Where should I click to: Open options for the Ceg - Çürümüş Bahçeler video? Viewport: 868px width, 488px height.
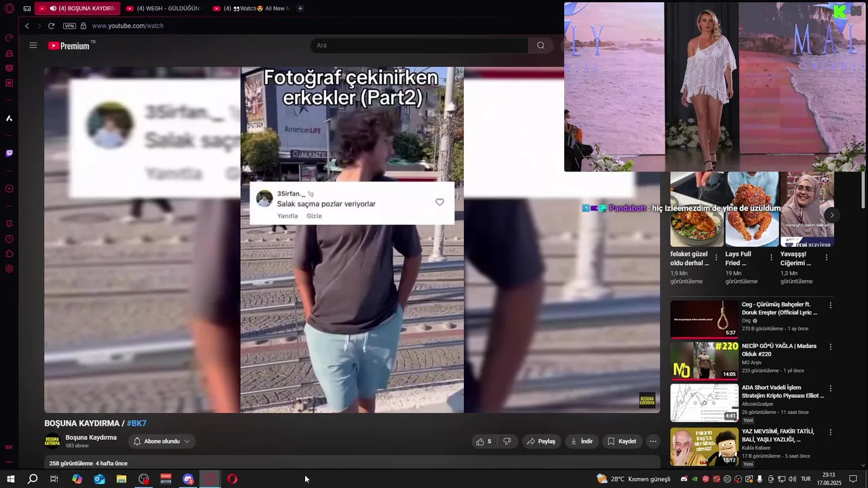pyautogui.click(x=830, y=306)
